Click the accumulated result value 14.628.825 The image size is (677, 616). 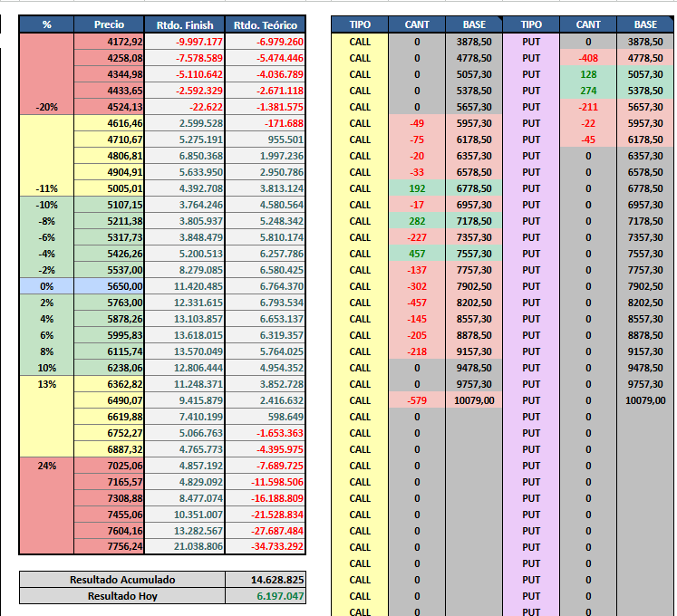pyautogui.click(x=266, y=579)
